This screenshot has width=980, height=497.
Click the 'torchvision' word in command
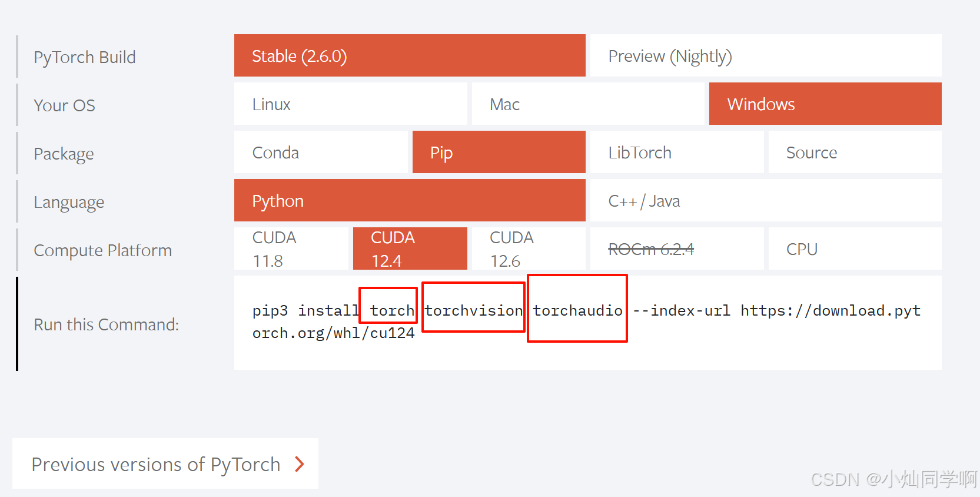coord(474,310)
